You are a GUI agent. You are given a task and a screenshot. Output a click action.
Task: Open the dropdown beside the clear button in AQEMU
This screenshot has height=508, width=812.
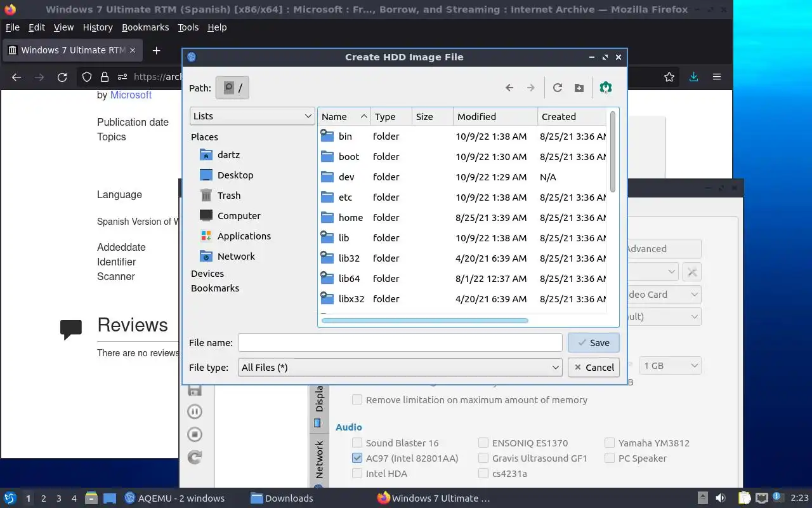point(653,272)
